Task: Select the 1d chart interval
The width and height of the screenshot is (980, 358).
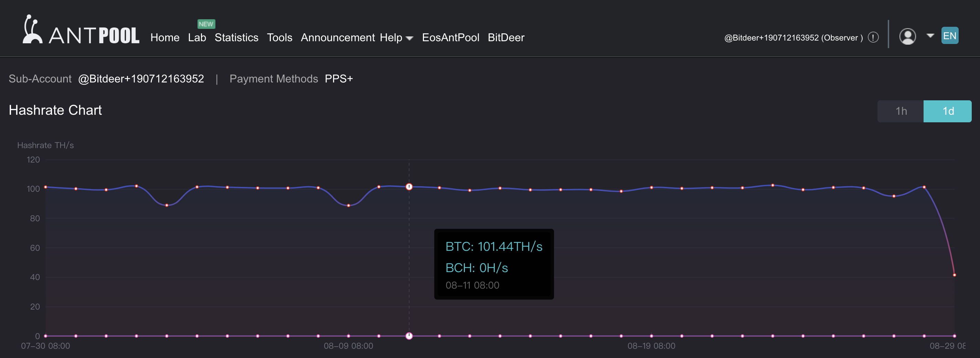Action: 947,111
